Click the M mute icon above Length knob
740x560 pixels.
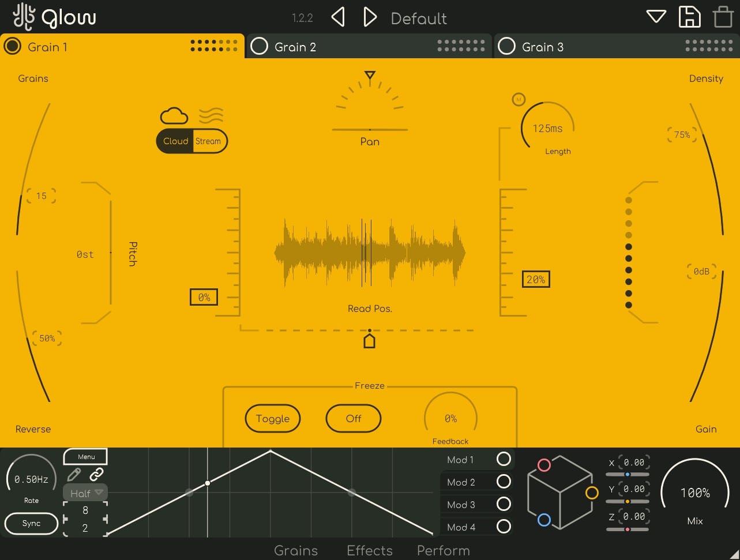click(x=519, y=99)
